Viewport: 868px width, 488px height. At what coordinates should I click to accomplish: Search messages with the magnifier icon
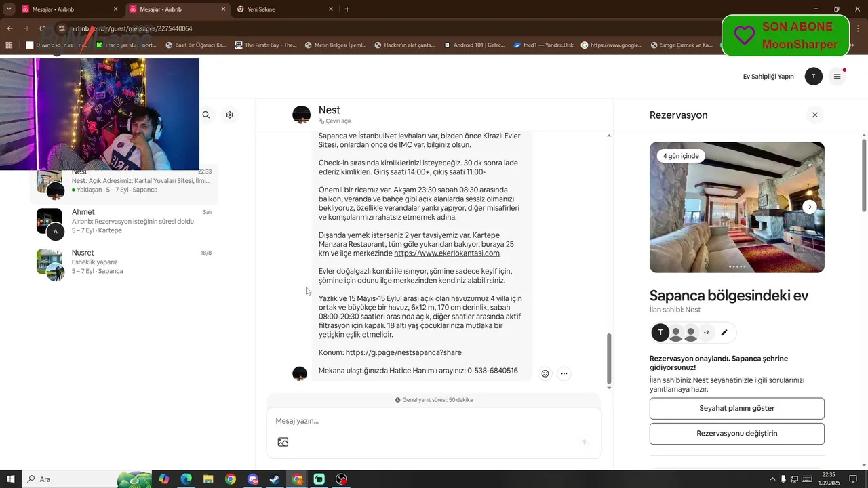[x=206, y=115]
